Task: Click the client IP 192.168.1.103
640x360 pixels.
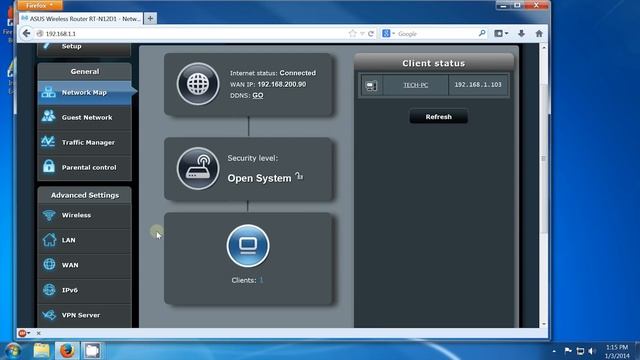Action: coord(478,84)
